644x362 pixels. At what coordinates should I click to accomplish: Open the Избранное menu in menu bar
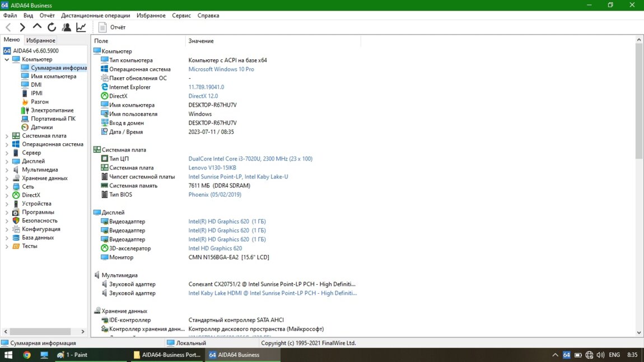[x=151, y=16]
